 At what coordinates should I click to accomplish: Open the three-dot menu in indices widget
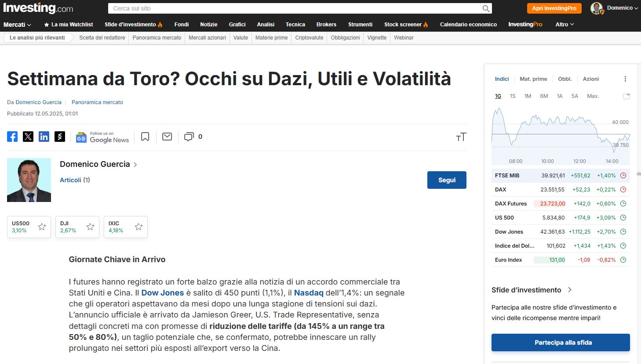[x=625, y=79]
